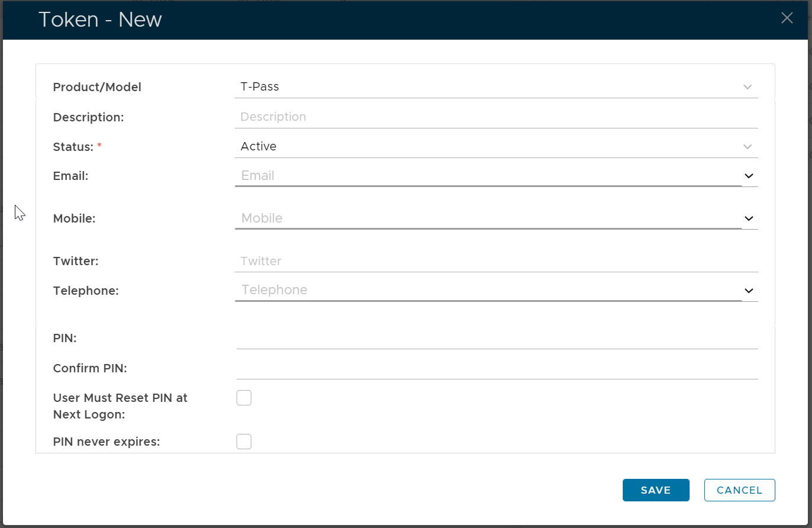Enable User Must Reset PIN at Next Logon
This screenshot has height=528, width=812.
coord(244,398)
